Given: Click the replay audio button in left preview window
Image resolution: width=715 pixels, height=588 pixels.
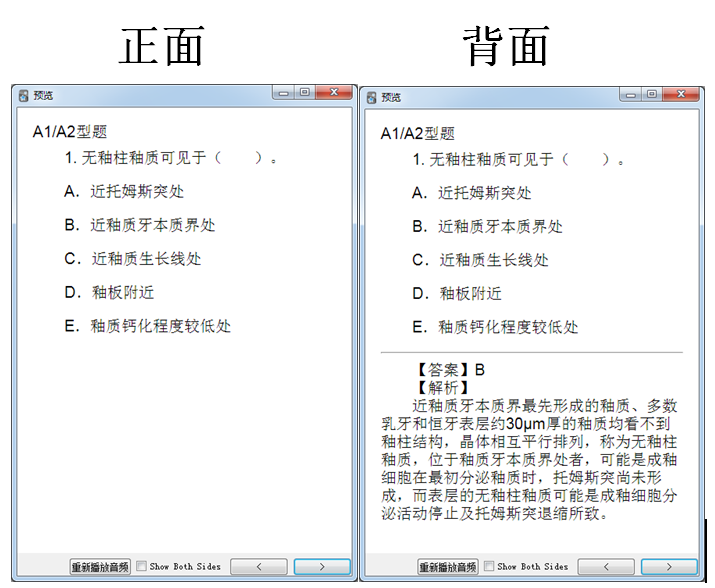Looking at the screenshot, I should 100,567.
